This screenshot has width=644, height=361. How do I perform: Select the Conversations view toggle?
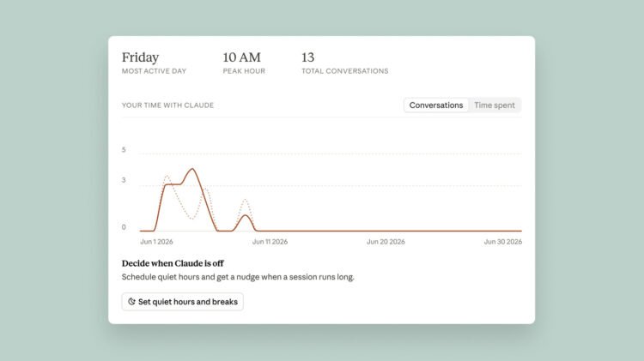click(435, 105)
